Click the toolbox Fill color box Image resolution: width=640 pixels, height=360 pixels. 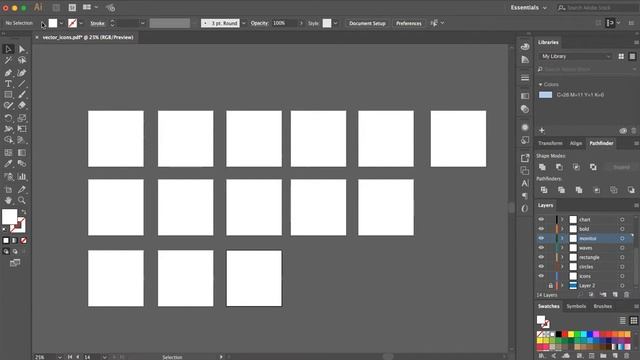click(9, 217)
